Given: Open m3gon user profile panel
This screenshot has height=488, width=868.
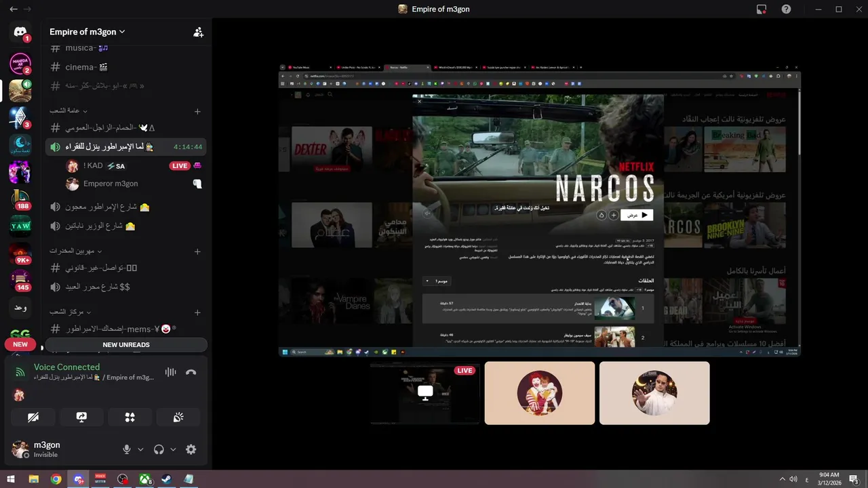Looking at the screenshot, I should [x=61, y=449].
